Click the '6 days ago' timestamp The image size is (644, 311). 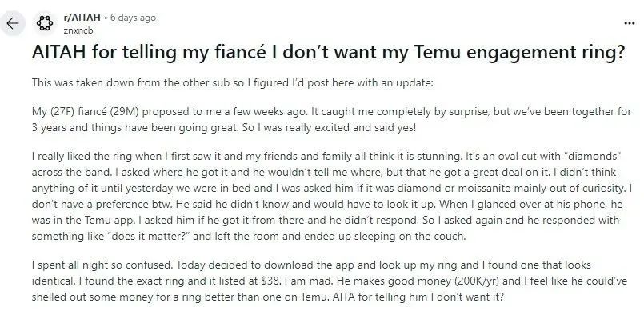coord(133,18)
